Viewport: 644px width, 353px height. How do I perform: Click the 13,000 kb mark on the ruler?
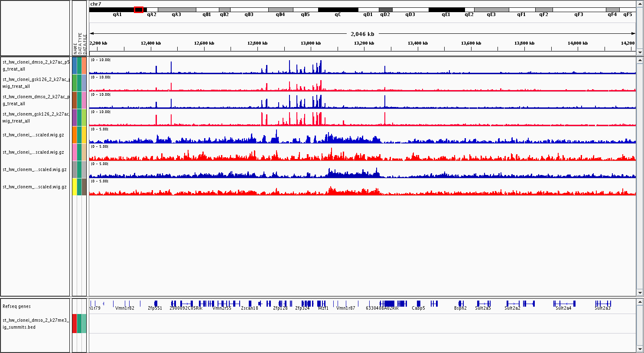[x=311, y=43]
